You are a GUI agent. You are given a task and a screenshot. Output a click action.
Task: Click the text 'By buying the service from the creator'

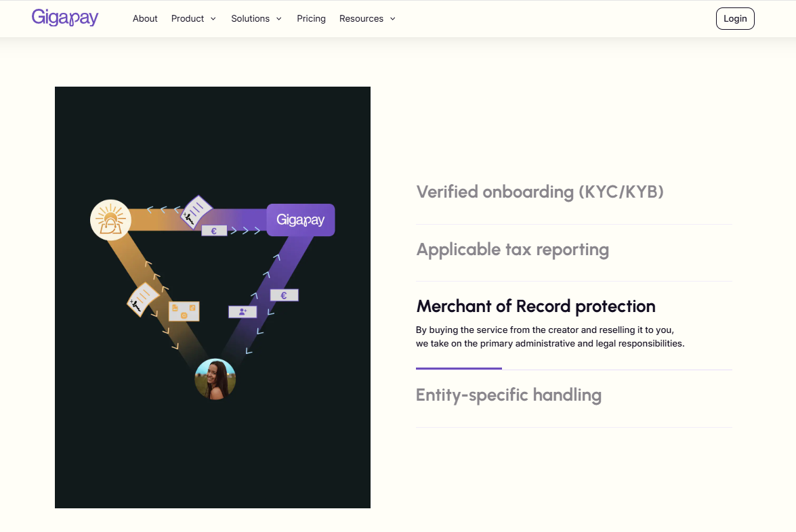pos(497,330)
